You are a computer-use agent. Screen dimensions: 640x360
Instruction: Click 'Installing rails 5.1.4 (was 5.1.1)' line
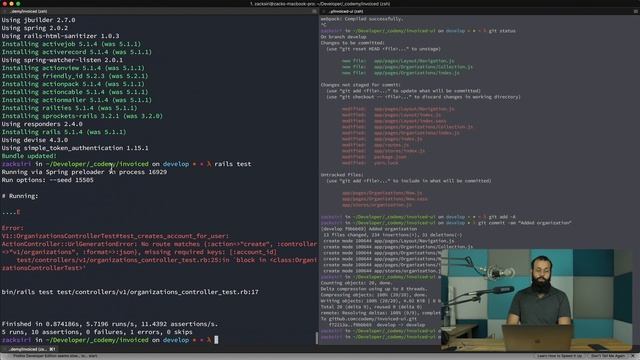64,132
